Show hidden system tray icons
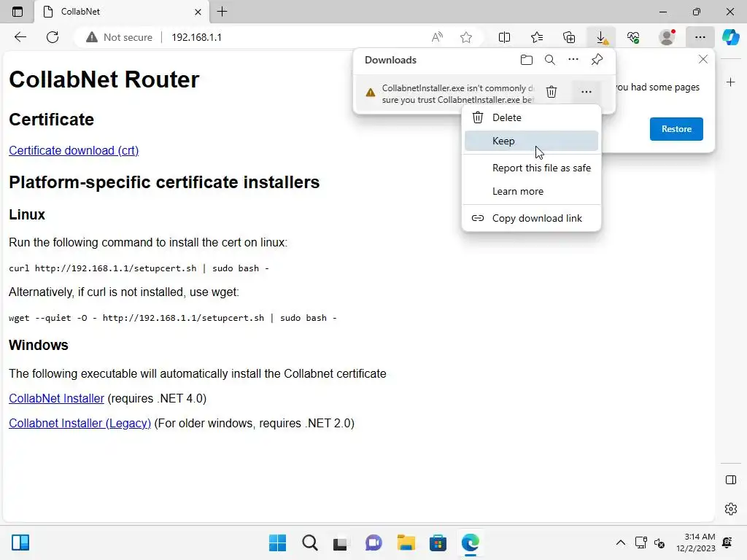Image resolution: width=747 pixels, height=560 pixels. pos(620,542)
